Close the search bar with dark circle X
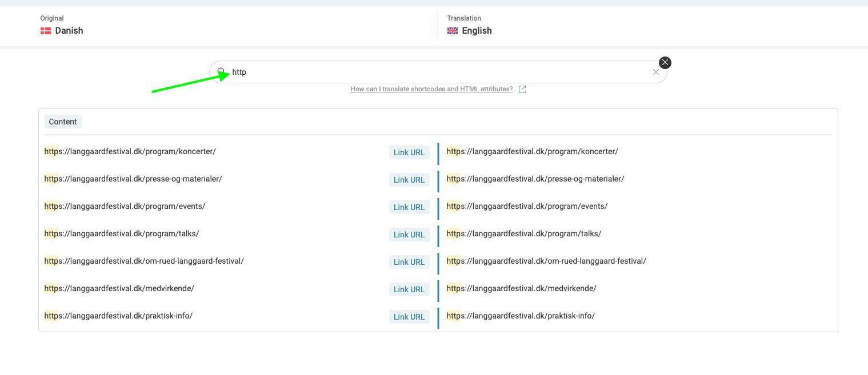The image size is (868, 375). point(665,63)
